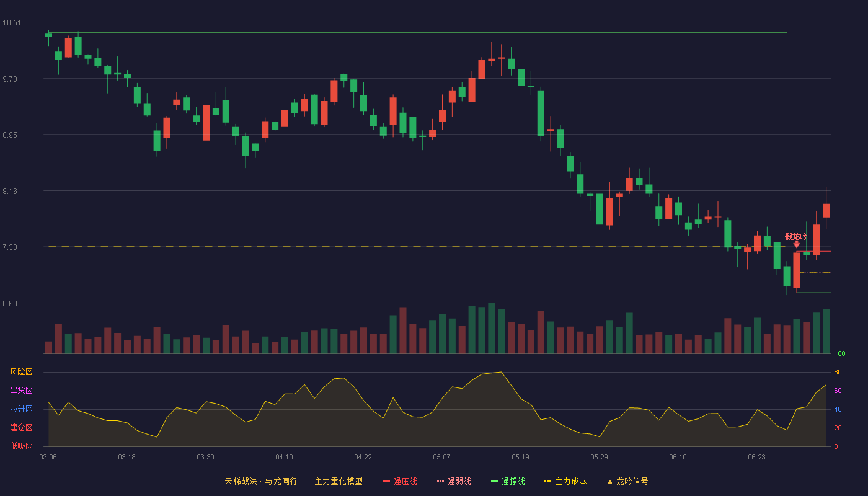Click the 8.16 price axis label
This screenshot has height=496, width=868.
point(11,191)
